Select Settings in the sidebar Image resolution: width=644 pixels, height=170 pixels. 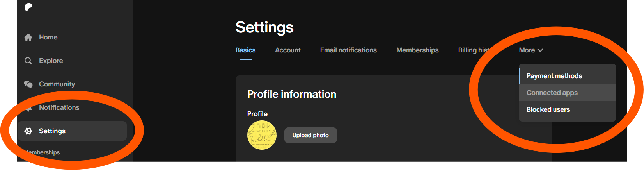(72, 131)
